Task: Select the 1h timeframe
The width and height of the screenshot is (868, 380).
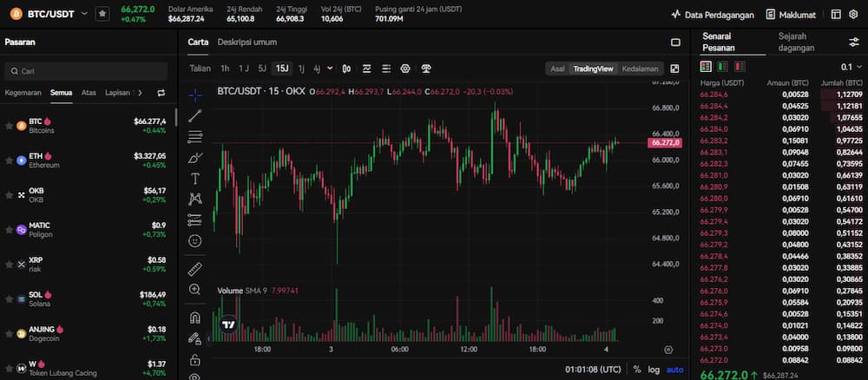Action: point(225,69)
